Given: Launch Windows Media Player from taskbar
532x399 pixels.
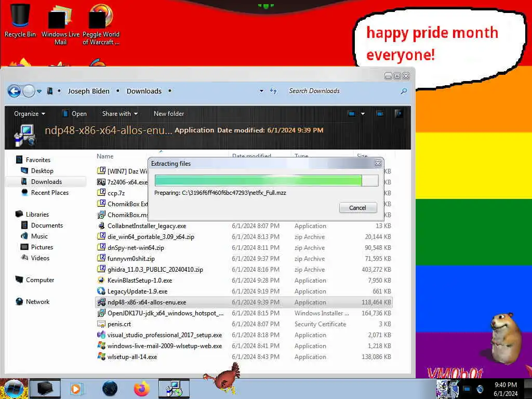Looking at the screenshot, I should (77, 389).
